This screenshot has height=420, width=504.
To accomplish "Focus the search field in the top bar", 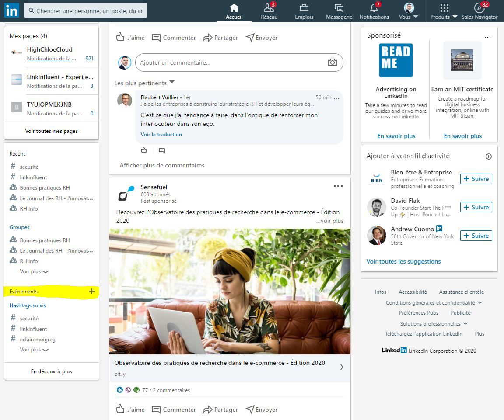I will click(x=86, y=10).
